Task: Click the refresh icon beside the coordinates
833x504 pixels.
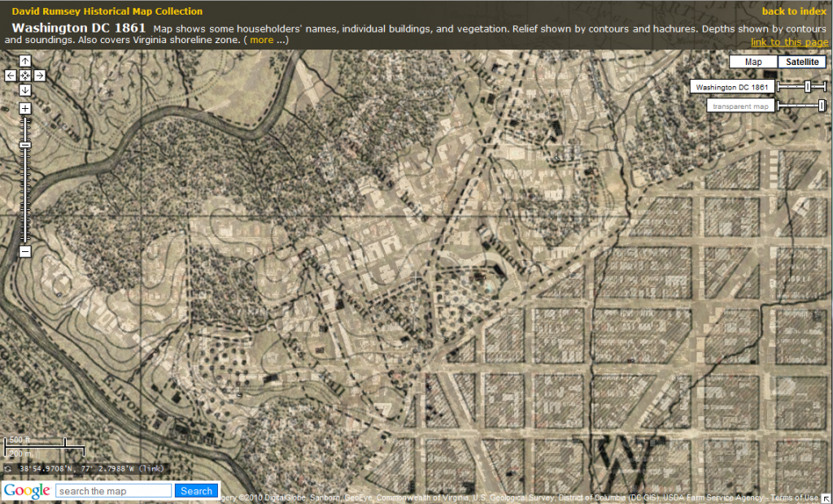Action: 8,469
